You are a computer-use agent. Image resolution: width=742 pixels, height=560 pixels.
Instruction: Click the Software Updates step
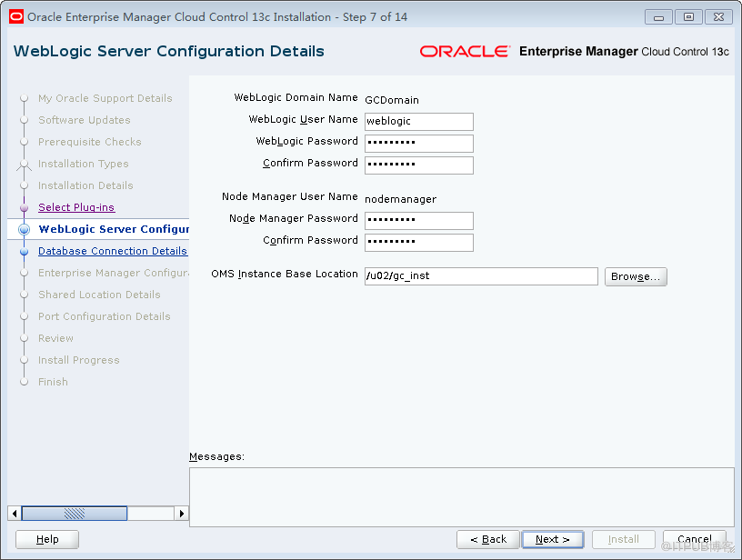tap(85, 120)
